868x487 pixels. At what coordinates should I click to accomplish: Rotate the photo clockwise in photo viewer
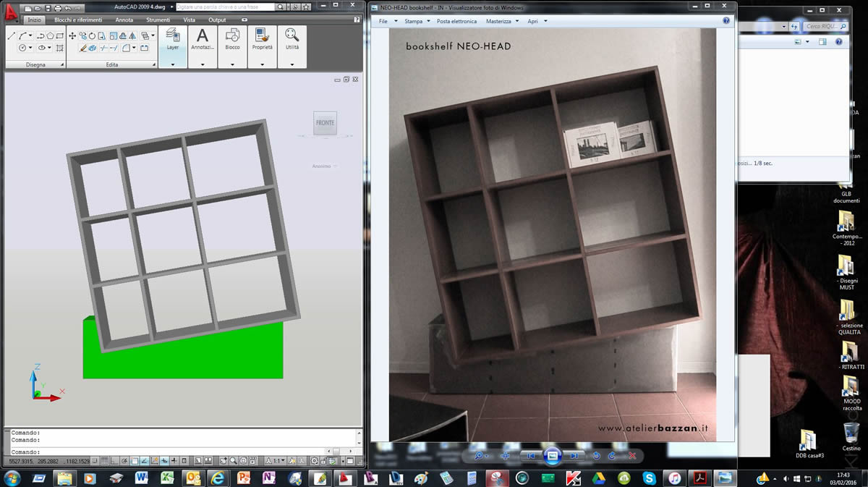(x=612, y=456)
